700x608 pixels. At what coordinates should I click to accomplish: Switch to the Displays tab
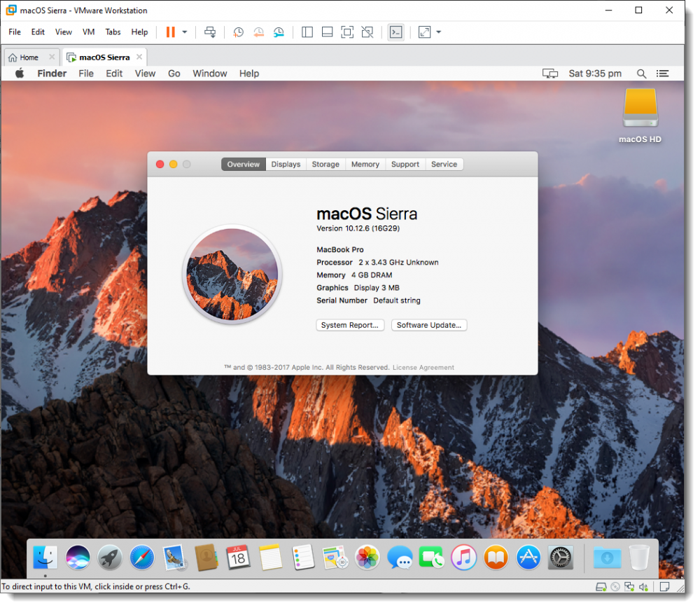(x=286, y=164)
